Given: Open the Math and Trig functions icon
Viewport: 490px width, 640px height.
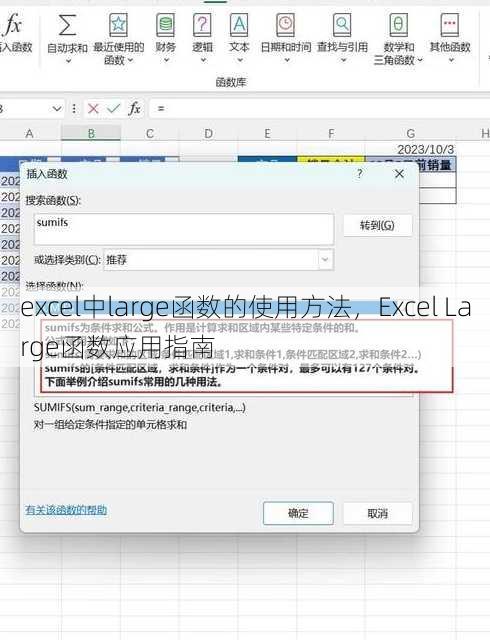Looking at the screenshot, I should coord(399,25).
